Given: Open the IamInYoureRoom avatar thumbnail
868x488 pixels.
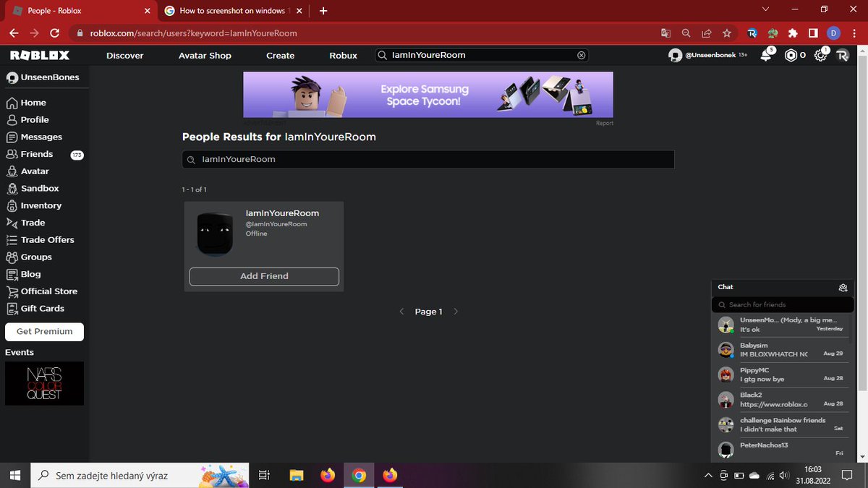Looking at the screenshot, I should click(x=215, y=234).
